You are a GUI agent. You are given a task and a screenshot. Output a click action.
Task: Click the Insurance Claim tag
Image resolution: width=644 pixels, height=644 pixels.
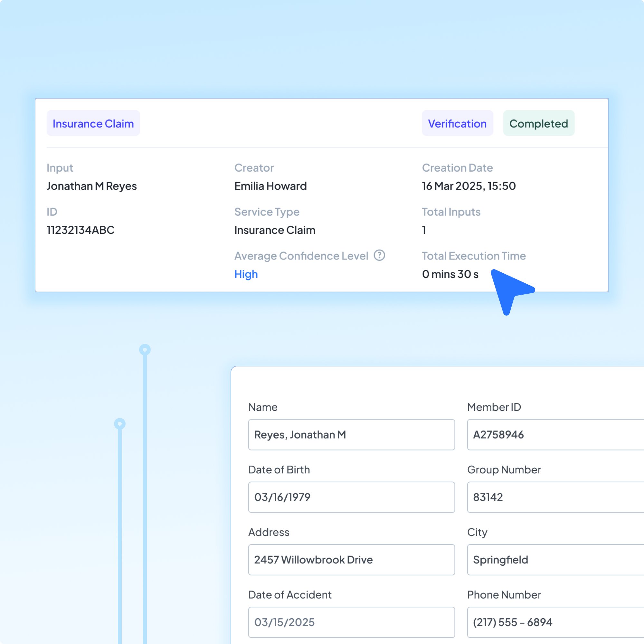[x=93, y=123]
